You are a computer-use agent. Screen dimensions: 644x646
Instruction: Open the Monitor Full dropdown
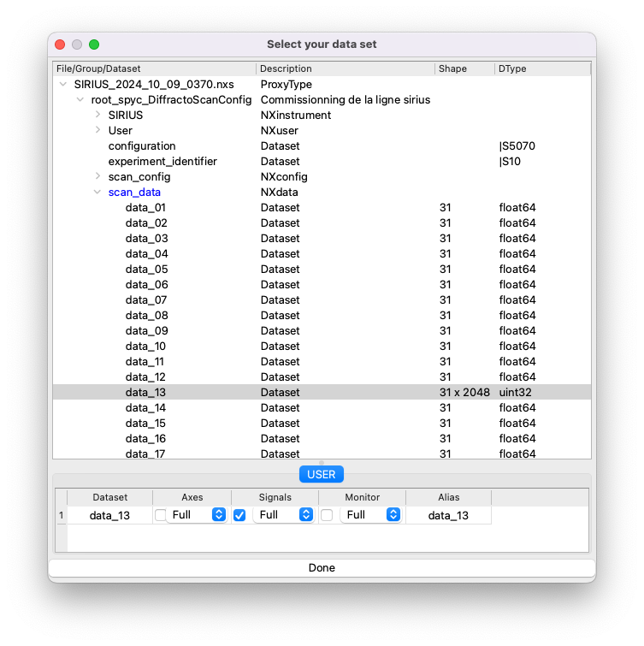pos(371,515)
